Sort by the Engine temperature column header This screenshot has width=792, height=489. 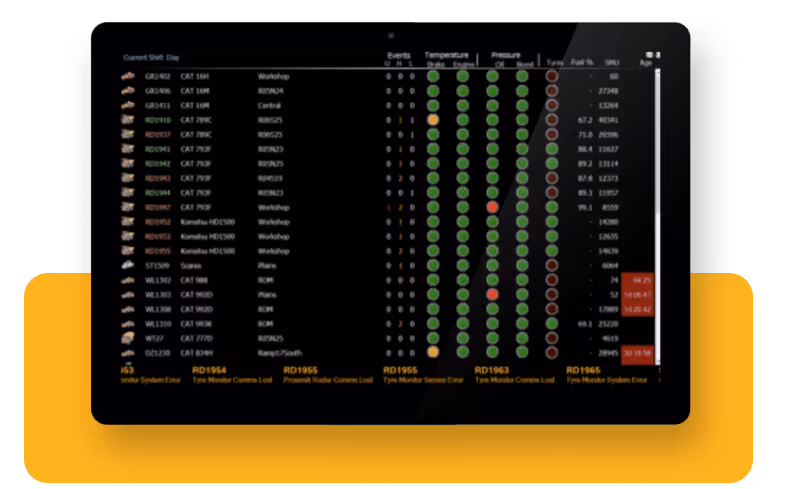pos(463,64)
